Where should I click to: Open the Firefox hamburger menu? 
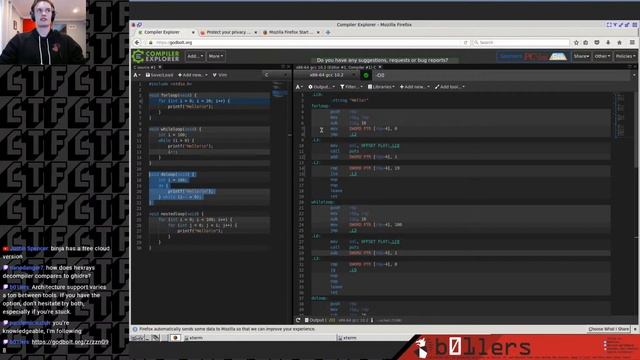(x=632, y=42)
